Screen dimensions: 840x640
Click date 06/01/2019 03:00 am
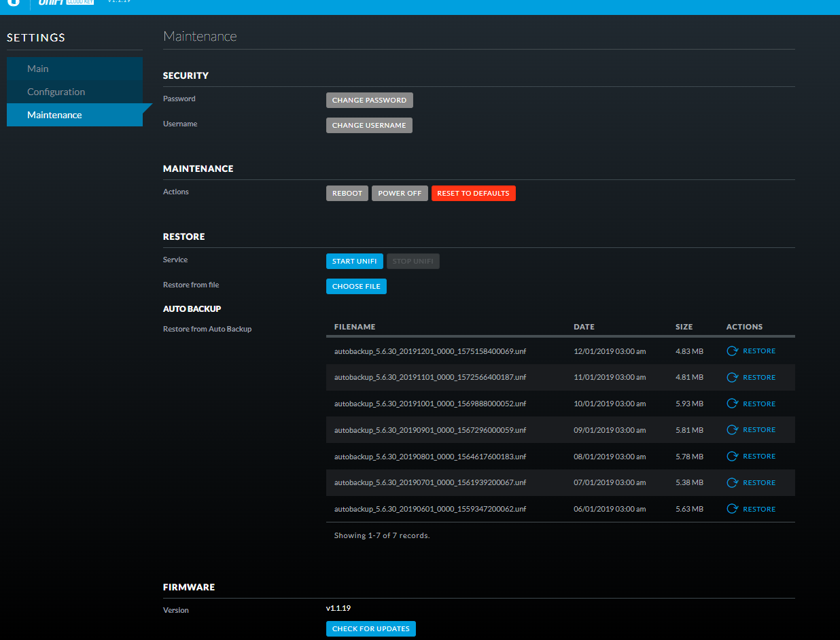tap(610, 509)
